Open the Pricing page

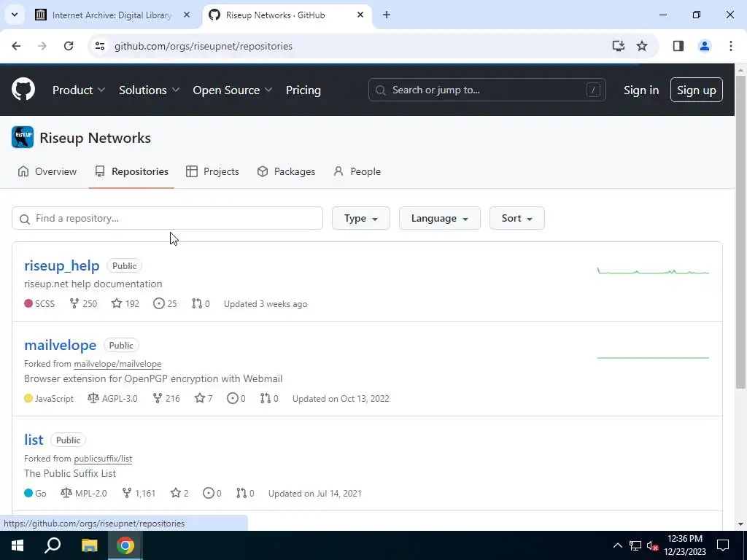303,90
